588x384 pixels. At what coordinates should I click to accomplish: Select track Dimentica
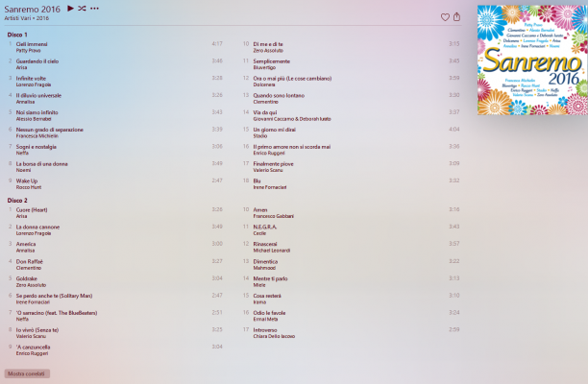[x=265, y=261]
